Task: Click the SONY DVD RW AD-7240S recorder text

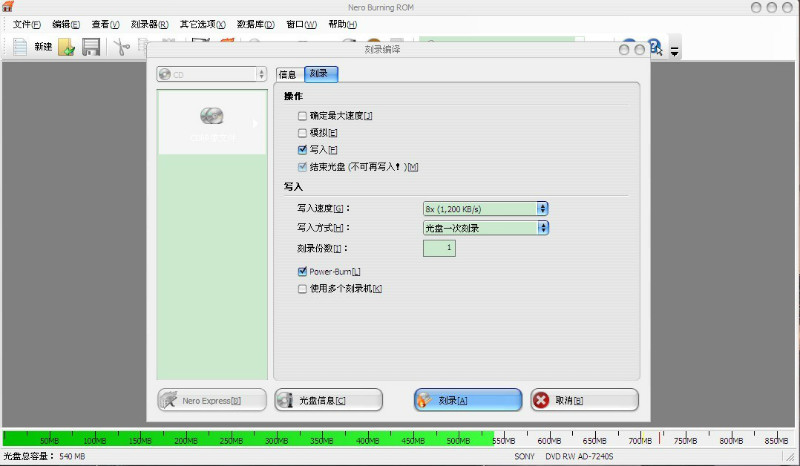Action: pyautogui.click(x=564, y=456)
